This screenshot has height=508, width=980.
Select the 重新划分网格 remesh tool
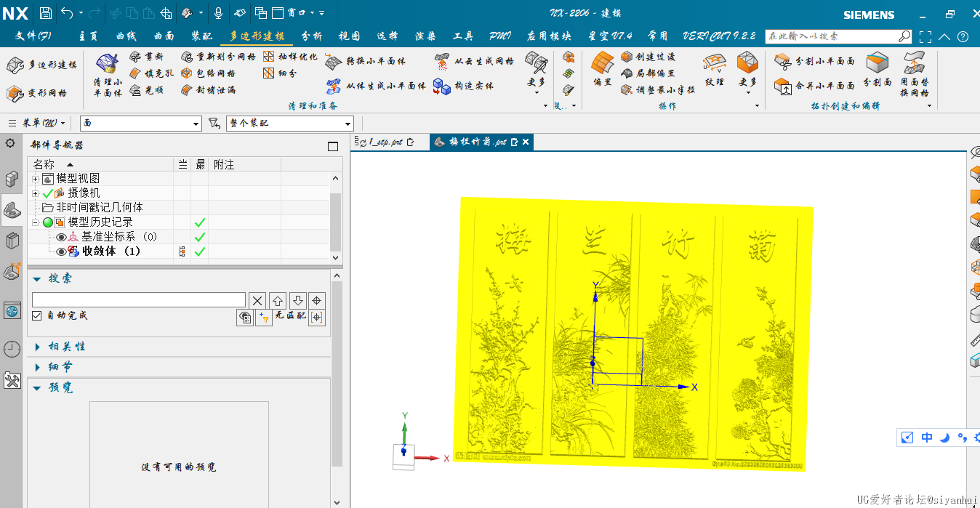coord(219,57)
